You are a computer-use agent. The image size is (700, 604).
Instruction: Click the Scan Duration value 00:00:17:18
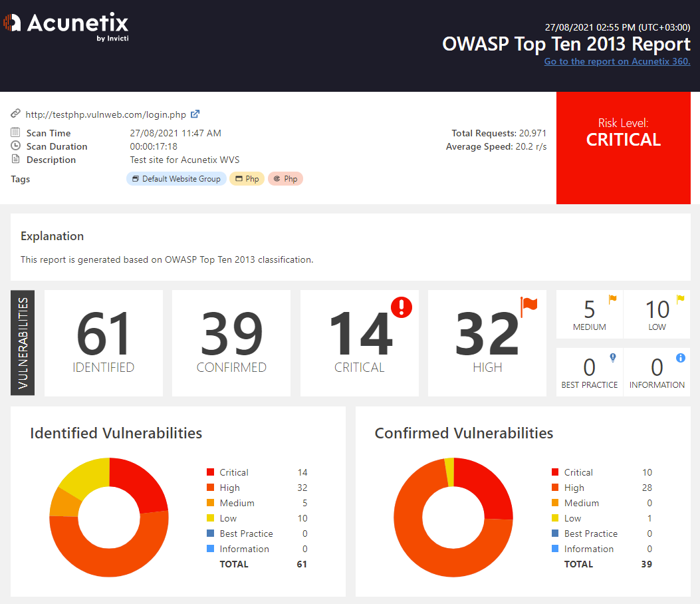tap(154, 146)
